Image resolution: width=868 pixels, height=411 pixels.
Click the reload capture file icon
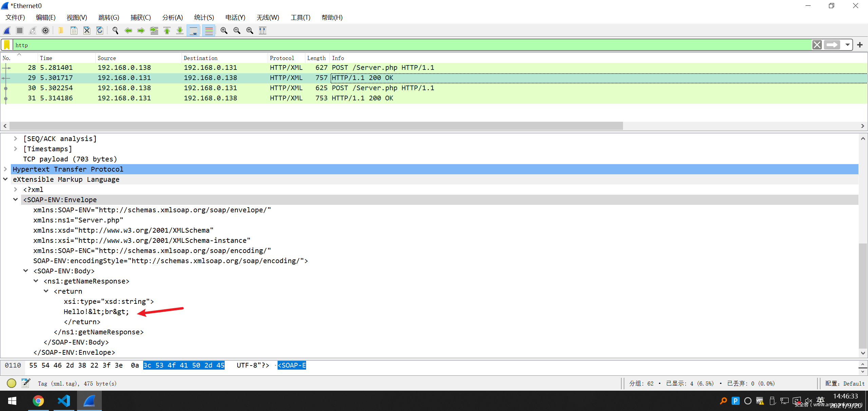(x=100, y=31)
